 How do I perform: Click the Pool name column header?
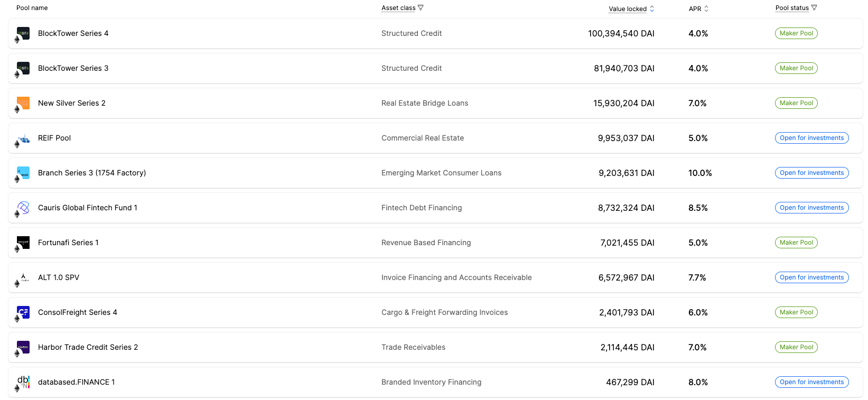pos(32,8)
